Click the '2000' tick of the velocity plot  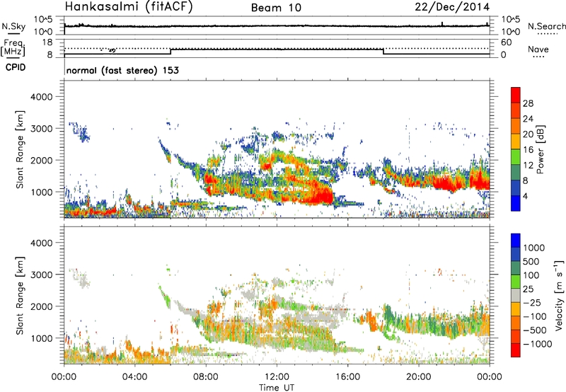[41, 306]
